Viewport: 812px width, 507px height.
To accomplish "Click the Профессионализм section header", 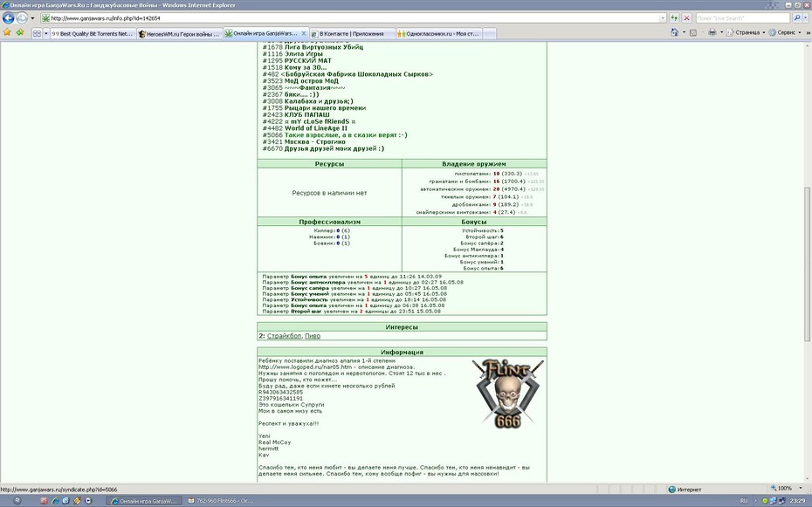I will tap(329, 222).
